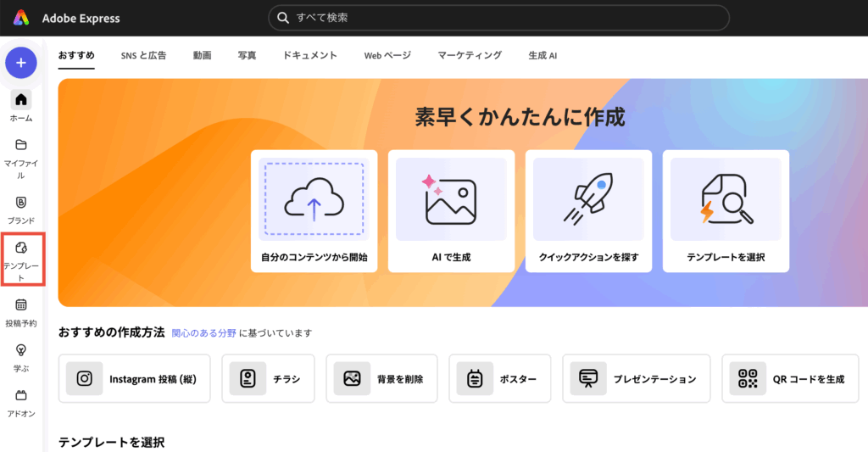
Task: Open the ホーム home icon in sidebar
Action: coord(21,100)
